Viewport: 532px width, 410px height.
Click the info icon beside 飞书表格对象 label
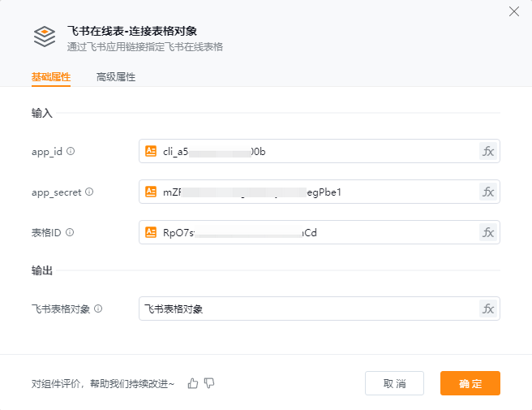(x=98, y=309)
